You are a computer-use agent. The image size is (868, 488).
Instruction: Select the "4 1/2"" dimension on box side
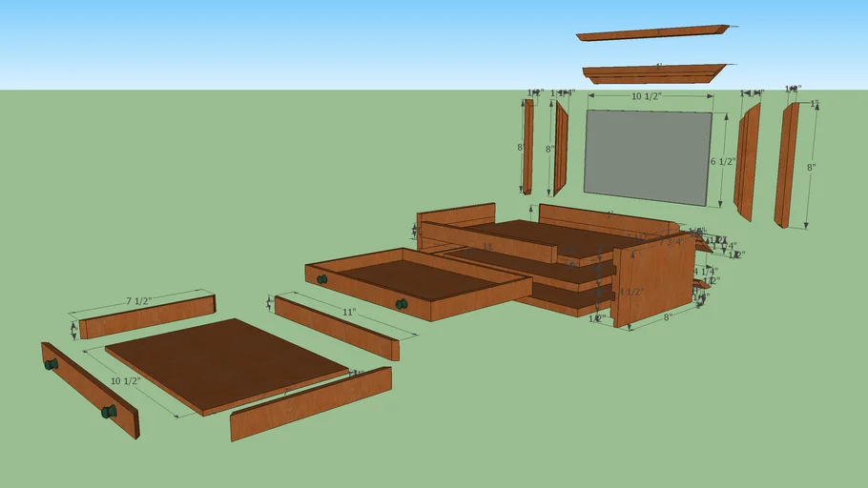point(631,292)
